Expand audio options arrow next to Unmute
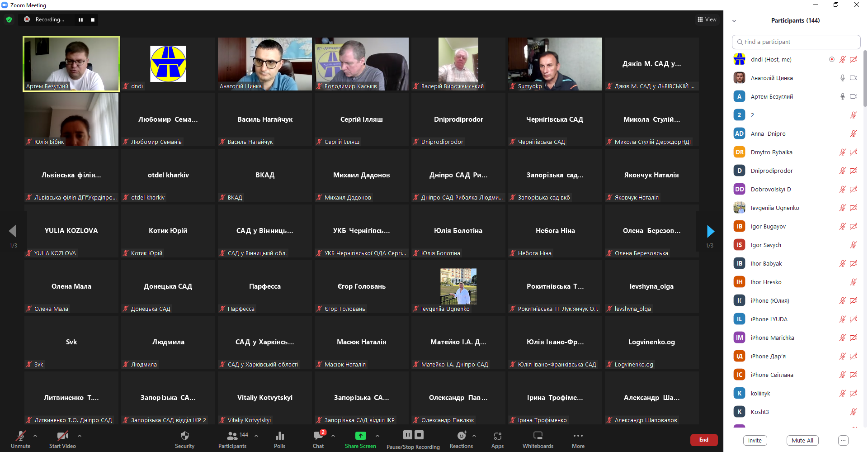Image resolution: width=868 pixels, height=452 pixels. point(35,436)
